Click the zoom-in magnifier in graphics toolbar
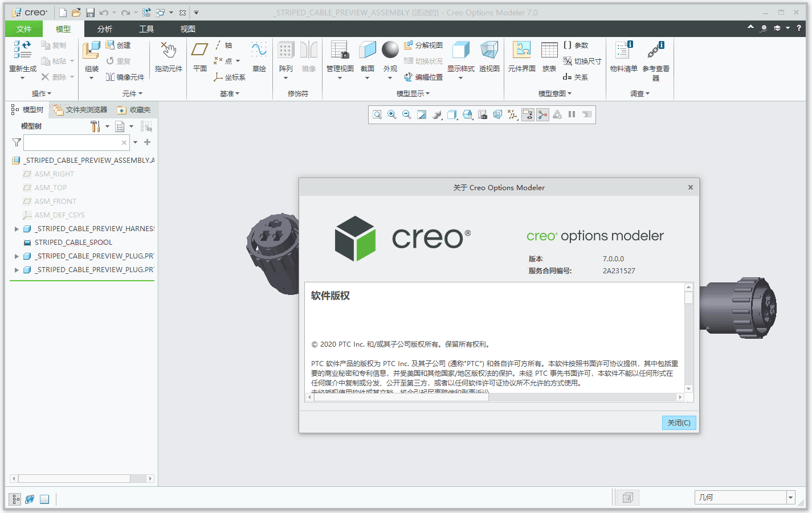 coord(391,114)
